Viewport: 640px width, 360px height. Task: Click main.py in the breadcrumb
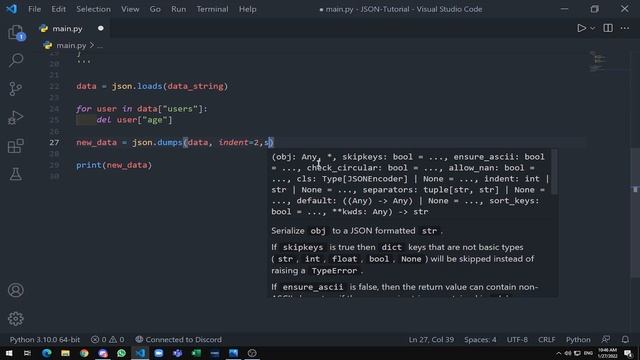[71, 45]
